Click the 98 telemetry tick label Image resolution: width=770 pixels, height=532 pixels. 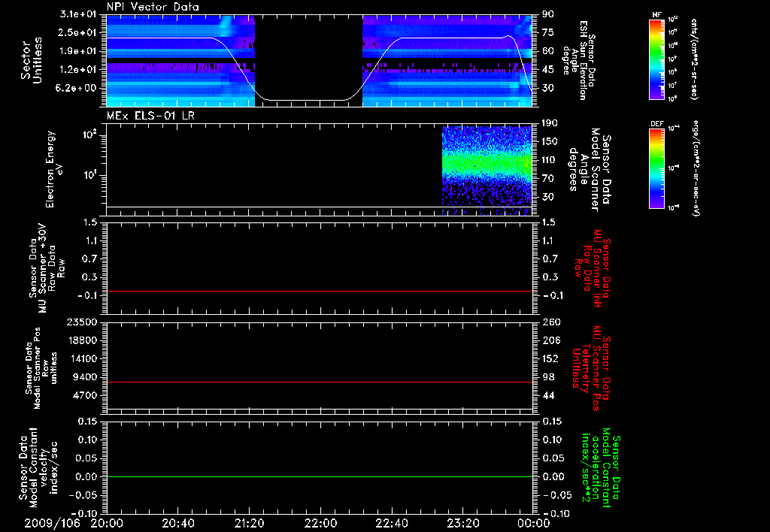[x=548, y=377]
